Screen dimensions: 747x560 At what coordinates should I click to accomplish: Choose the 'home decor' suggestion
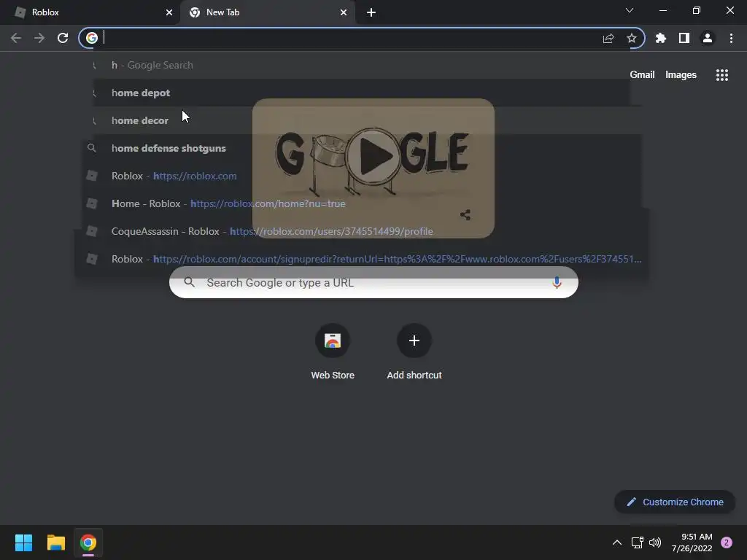(x=362, y=120)
